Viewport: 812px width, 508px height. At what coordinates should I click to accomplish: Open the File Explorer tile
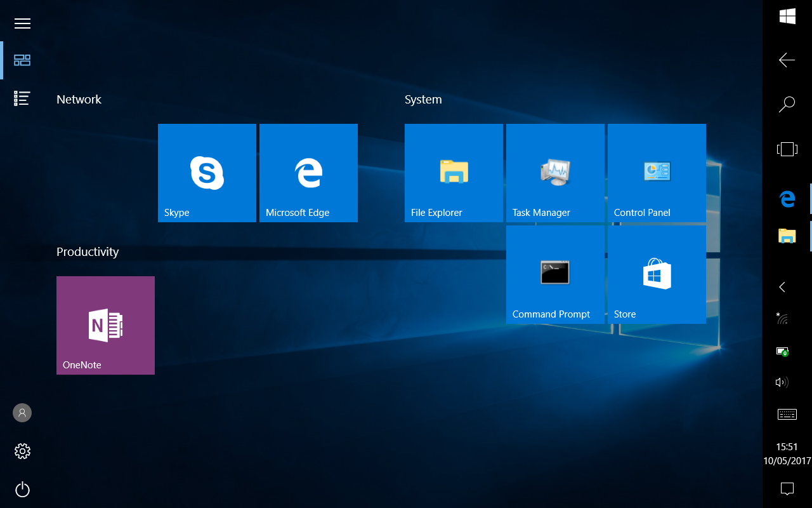click(454, 173)
